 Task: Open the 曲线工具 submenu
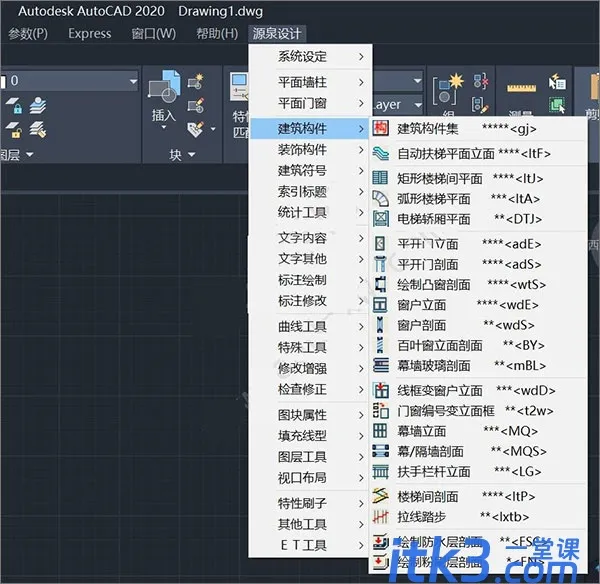(310, 326)
